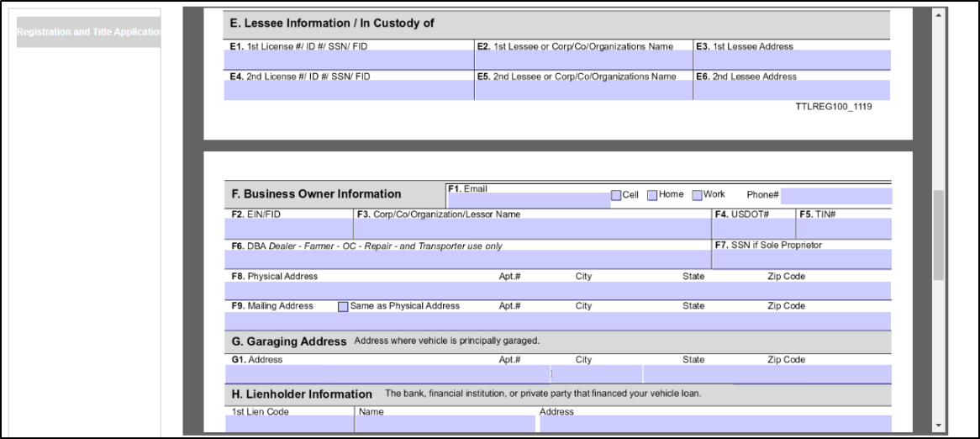This screenshot has width=980, height=439.
Task: Click the E5 2nd Lessee Name field
Action: 584,90
